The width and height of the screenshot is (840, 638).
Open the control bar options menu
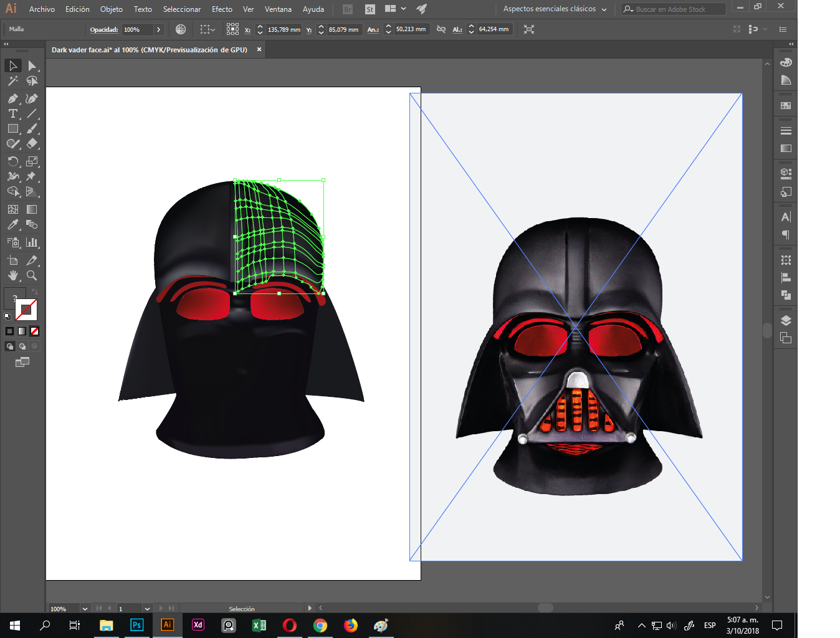[783, 29]
